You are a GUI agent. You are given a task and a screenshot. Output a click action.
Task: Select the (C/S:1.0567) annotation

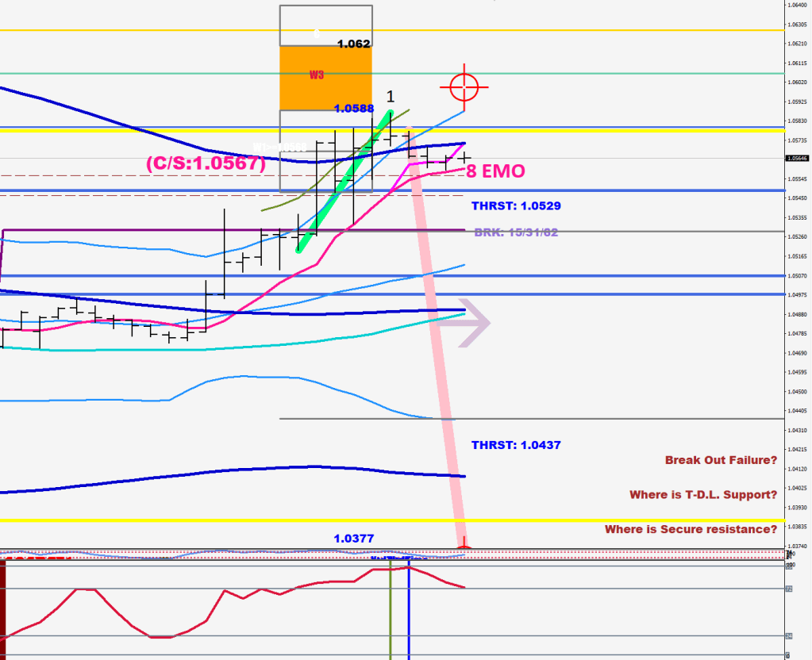(x=206, y=163)
